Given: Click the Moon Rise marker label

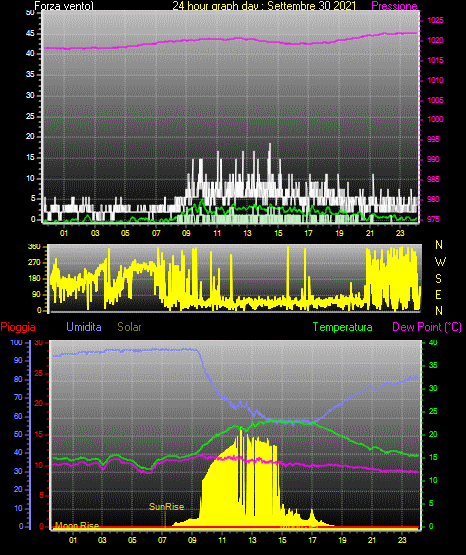Looking at the screenshot, I should click(77, 525).
